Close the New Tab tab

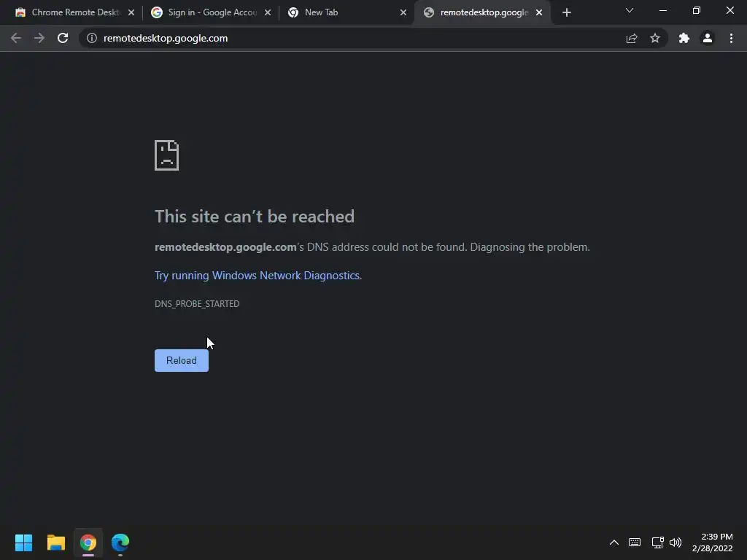(403, 13)
